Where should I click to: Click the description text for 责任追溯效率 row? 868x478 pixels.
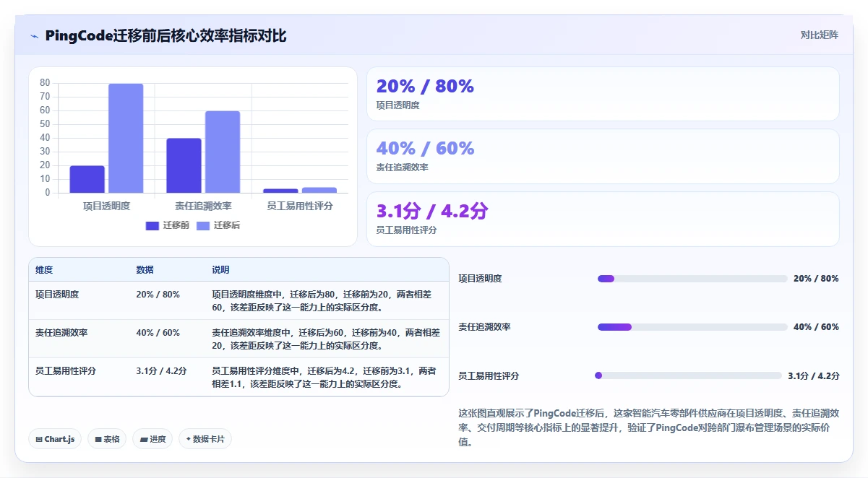point(326,339)
